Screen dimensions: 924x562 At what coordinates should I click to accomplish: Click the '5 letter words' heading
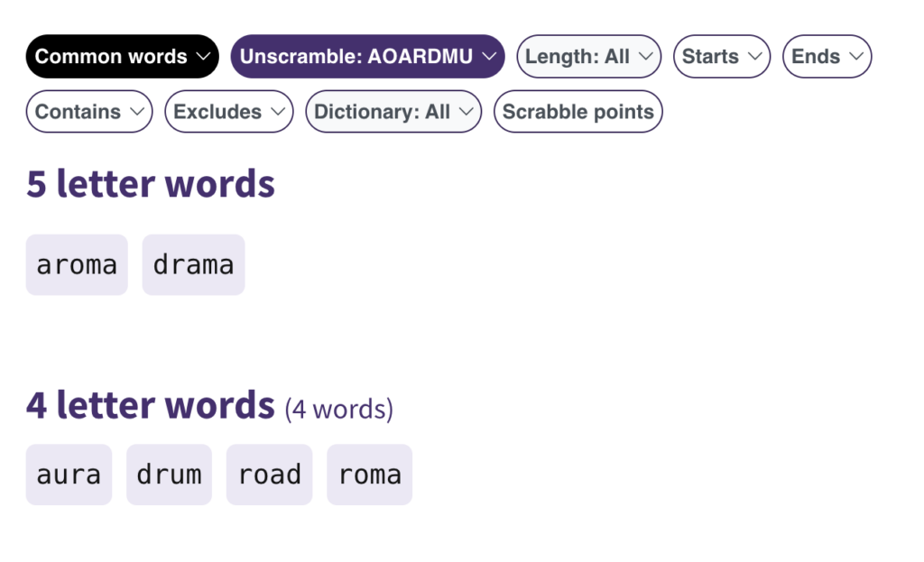150,184
